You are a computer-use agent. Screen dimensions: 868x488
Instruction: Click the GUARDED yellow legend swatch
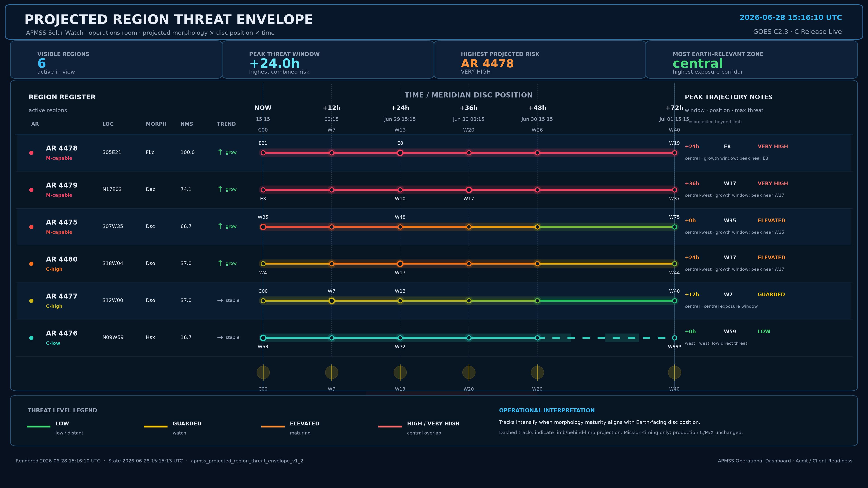pyautogui.click(x=156, y=426)
